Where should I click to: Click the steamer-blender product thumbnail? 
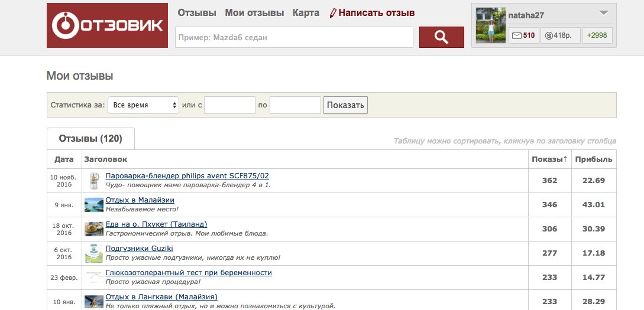(94, 181)
